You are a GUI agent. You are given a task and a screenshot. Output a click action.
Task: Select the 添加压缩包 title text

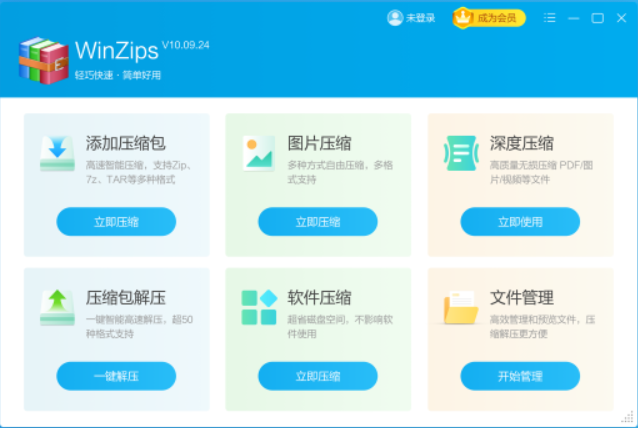(125, 143)
